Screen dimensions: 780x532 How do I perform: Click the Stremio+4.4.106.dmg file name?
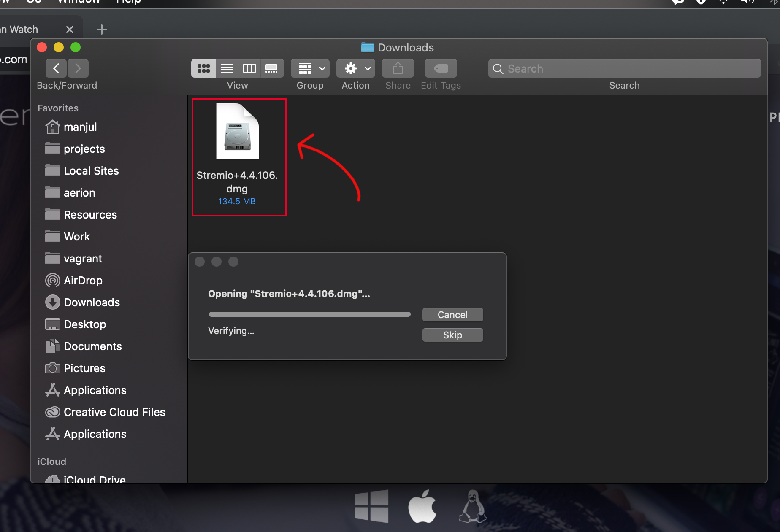tap(237, 182)
